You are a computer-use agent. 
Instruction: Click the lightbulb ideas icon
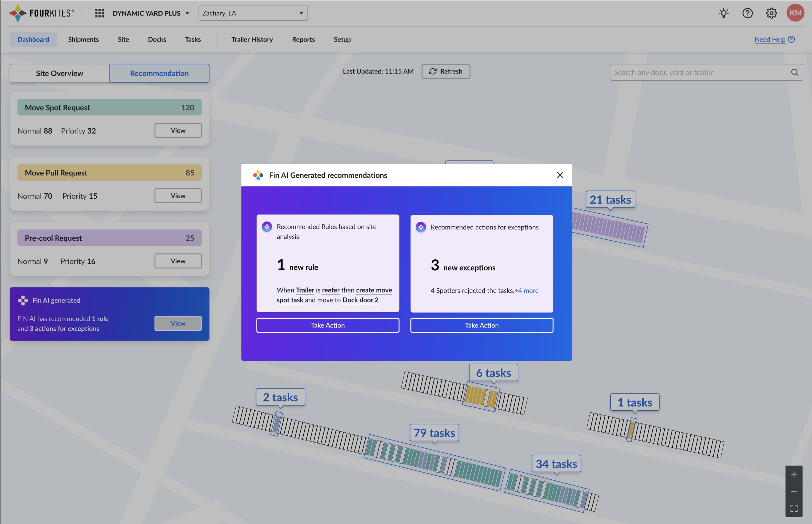point(724,13)
